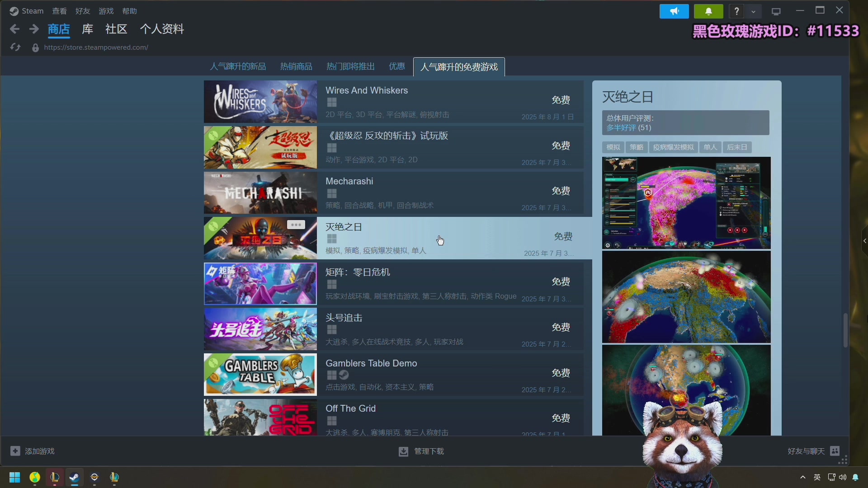The width and height of the screenshot is (868, 488).
Task: Click the options dots on 灭绝之日 capsule
Action: click(x=296, y=225)
